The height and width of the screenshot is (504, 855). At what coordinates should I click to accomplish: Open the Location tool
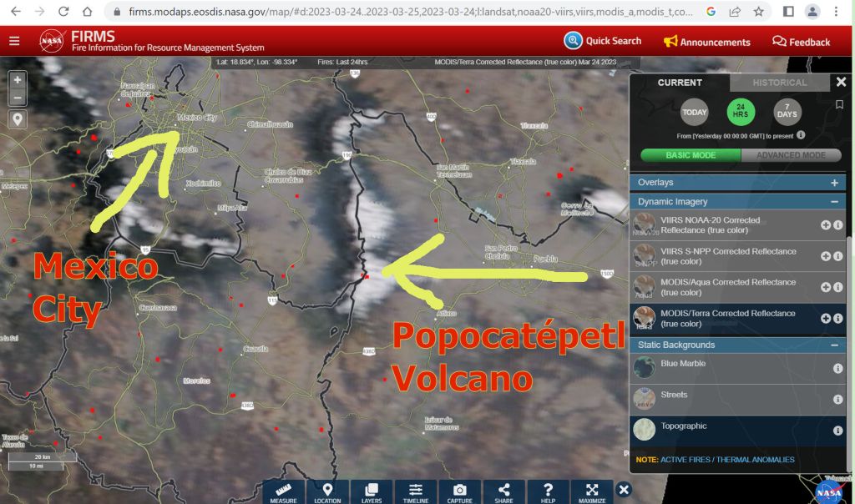click(327, 491)
